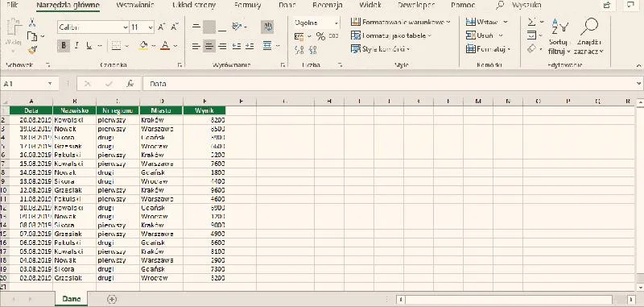Click the Insert Function fx icon
This screenshot has width=644, height=307.
130,84
